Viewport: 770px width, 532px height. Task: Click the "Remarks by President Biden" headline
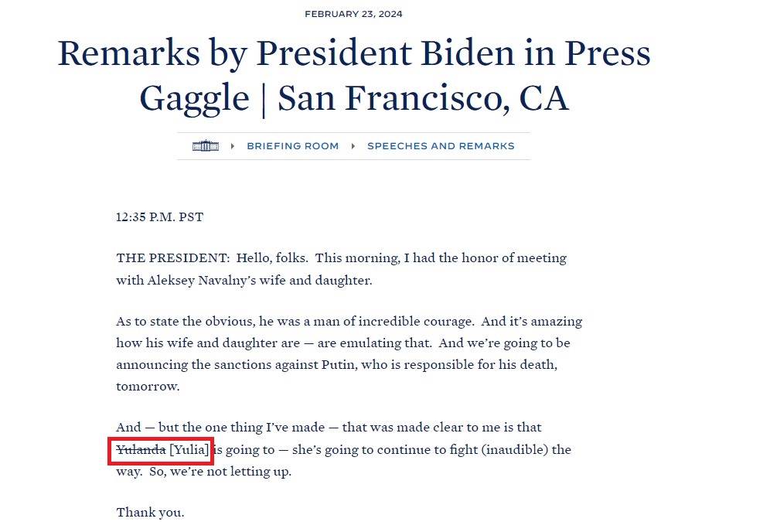[353, 54]
